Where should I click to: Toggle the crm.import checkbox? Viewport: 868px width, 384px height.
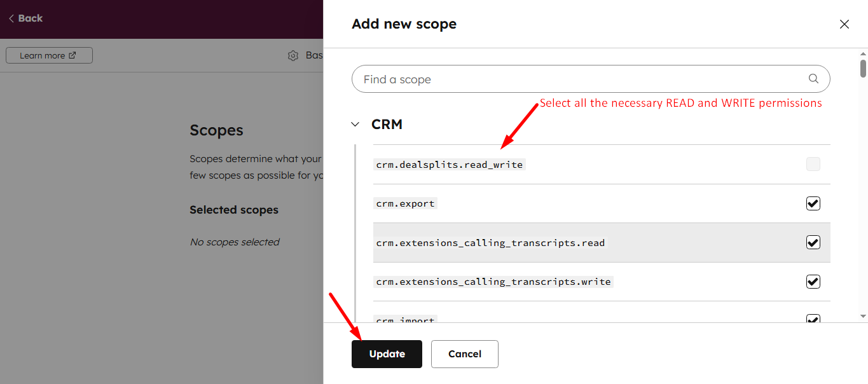pyautogui.click(x=813, y=318)
